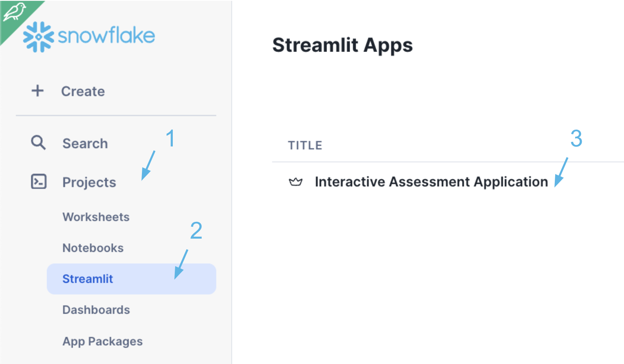
Task: Open App Packages in the sidebar
Action: coord(102,341)
